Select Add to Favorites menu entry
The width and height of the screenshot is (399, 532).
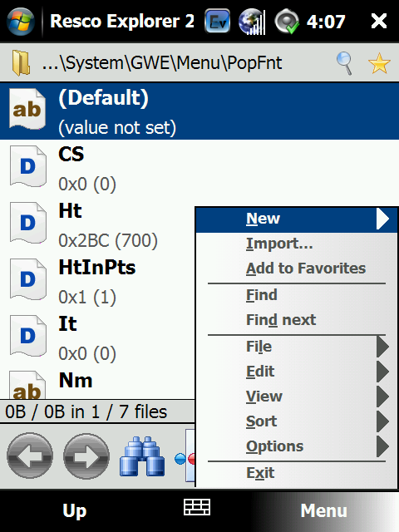tap(297, 268)
